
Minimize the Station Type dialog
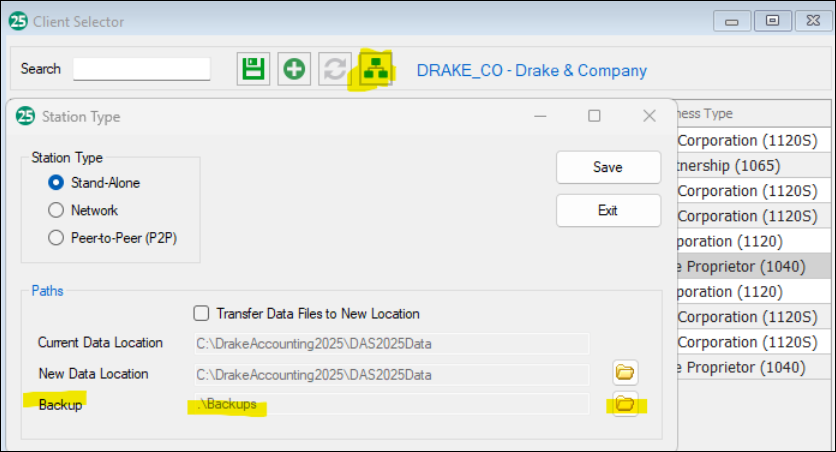540,116
